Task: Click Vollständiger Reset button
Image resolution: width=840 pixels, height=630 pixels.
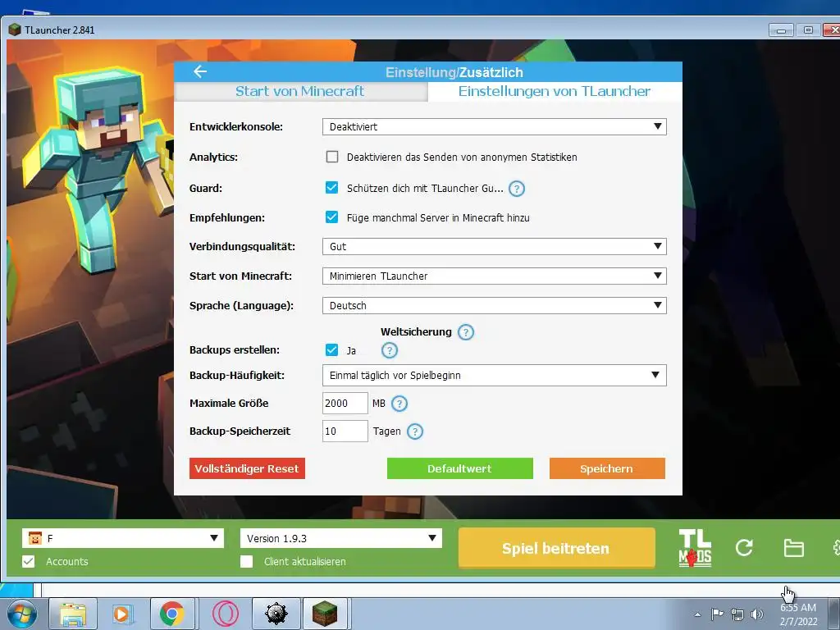Action: tap(247, 468)
